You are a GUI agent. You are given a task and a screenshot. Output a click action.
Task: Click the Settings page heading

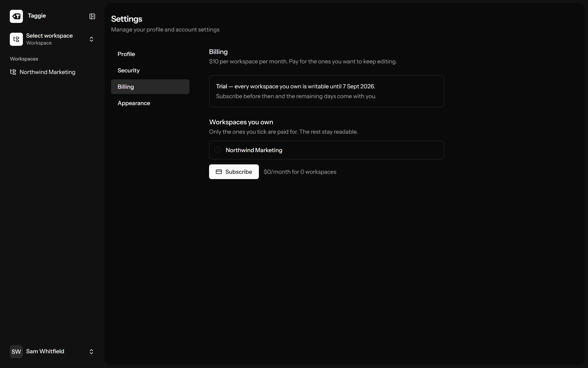[x=127, y=19]
